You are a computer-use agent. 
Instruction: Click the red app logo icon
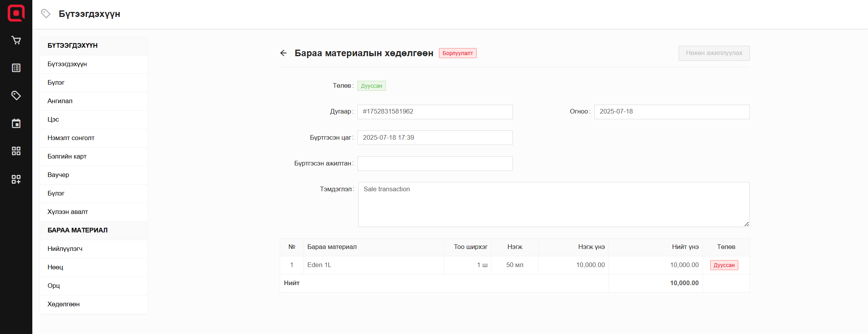(16, 13)
